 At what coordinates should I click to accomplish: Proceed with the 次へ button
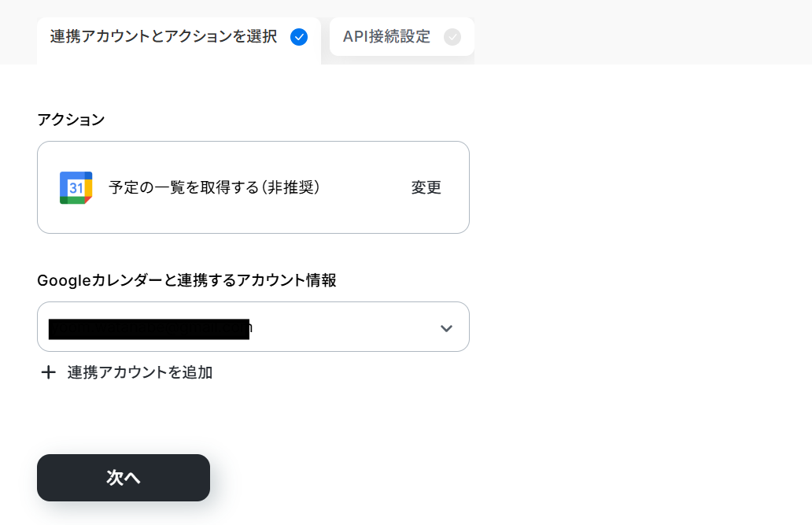(124, 478)
